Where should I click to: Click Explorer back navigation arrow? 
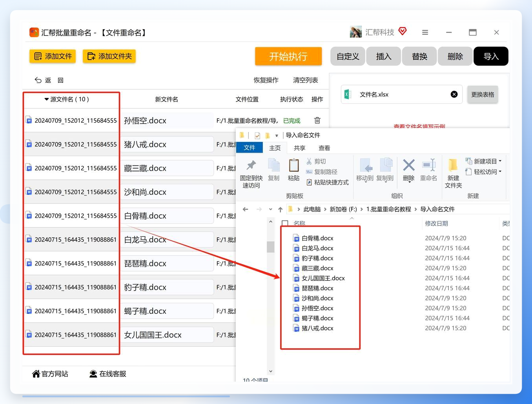[x=246, y=209]
